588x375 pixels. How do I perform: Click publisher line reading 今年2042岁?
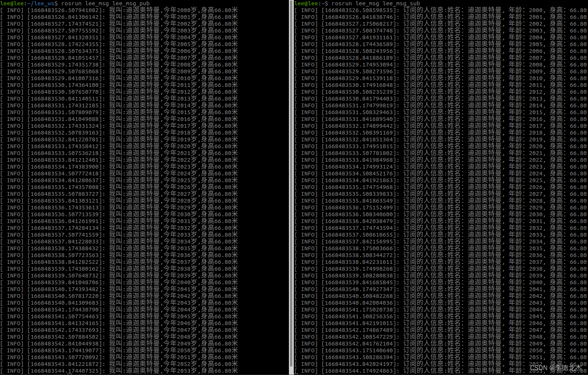click(x=119, y=296)
